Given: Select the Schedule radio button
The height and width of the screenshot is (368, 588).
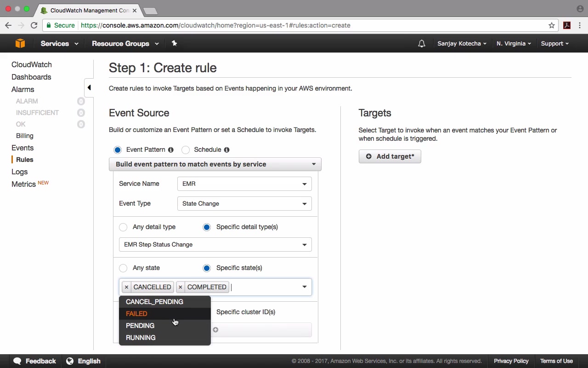Looking at the screenshot, I should pyautogui.click(x=186, y=150).
